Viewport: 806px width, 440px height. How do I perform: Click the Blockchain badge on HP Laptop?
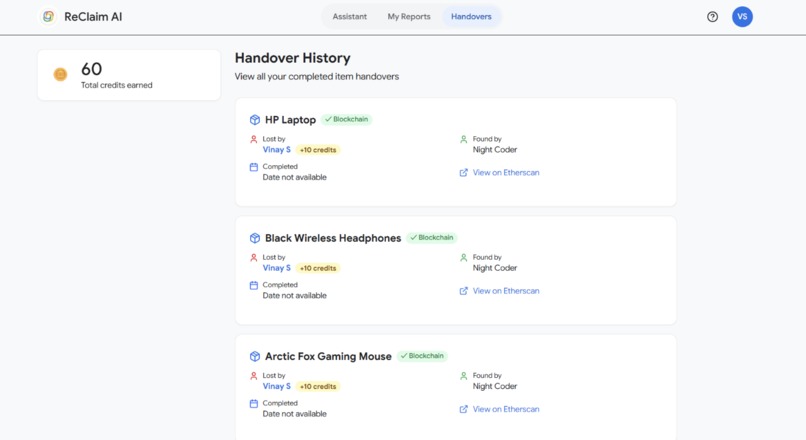click(x=347, y=119)
